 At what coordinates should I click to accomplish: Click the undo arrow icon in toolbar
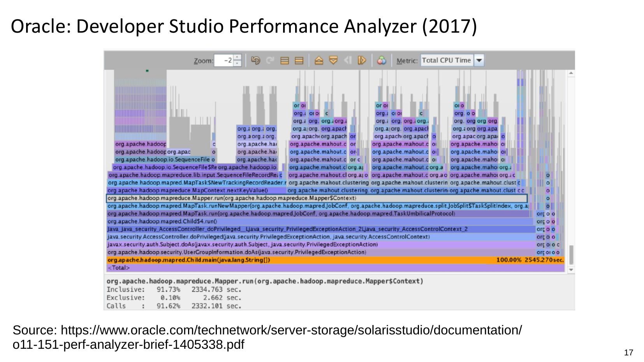coord(255,61)
